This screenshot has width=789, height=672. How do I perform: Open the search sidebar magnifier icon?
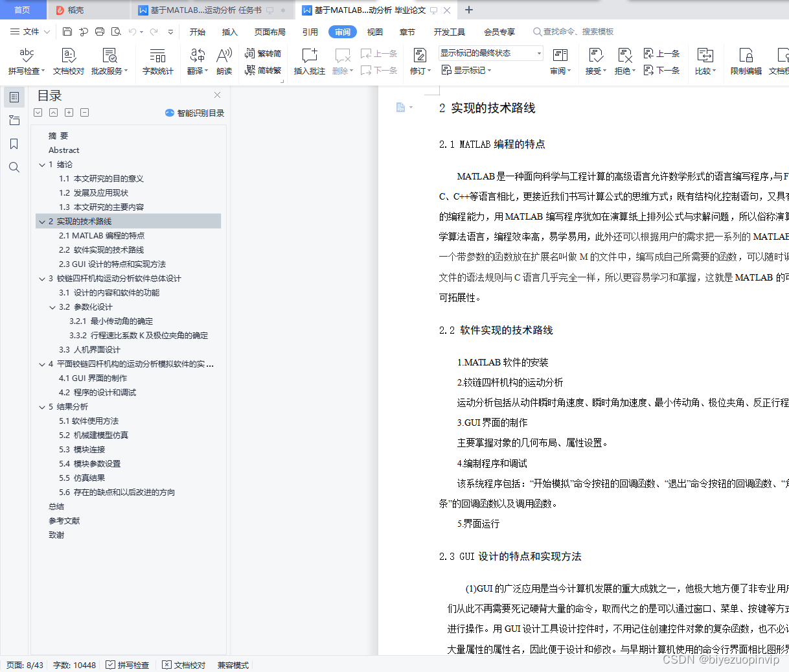pyautogui.click(x=14, y=167)
